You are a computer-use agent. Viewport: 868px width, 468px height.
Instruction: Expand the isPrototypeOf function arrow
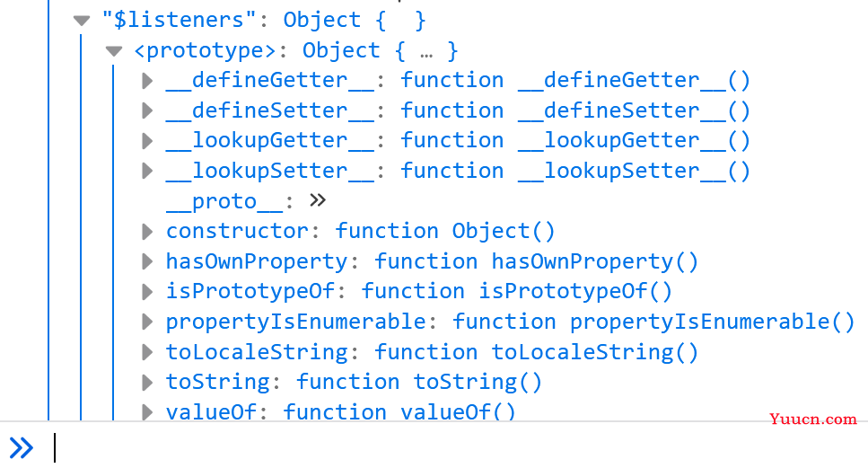click(147, 291)
